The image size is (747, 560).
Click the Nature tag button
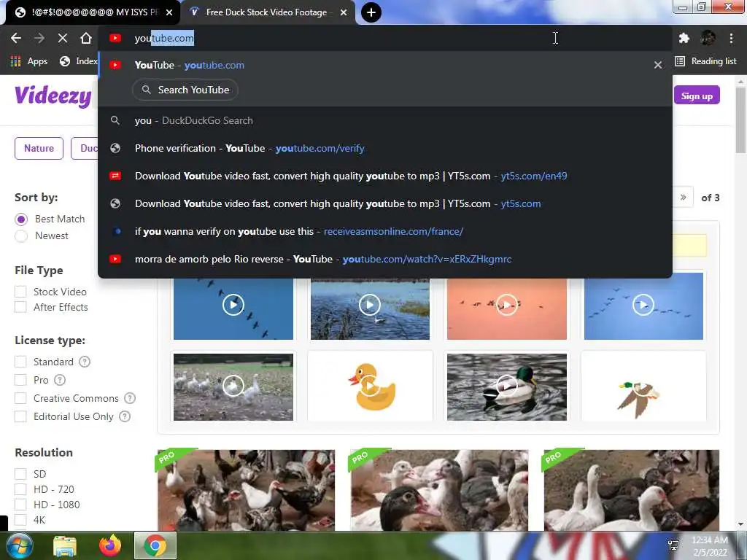[39, 148]
